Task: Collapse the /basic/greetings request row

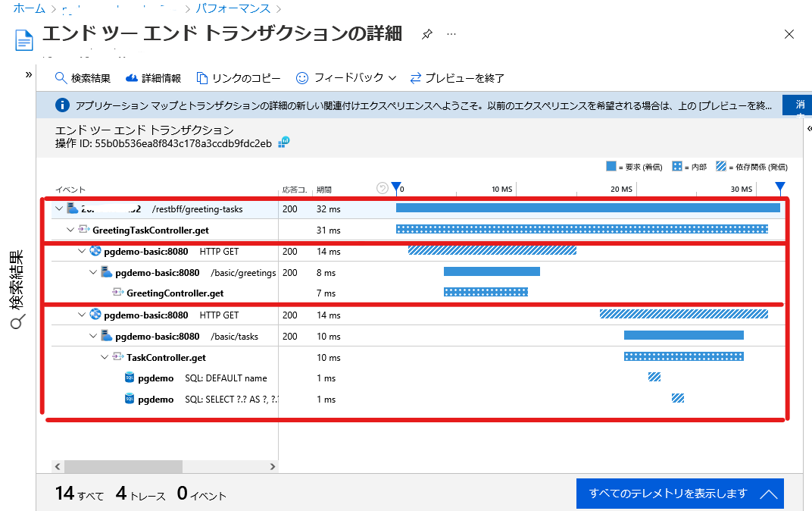Action: coord(93,272)
